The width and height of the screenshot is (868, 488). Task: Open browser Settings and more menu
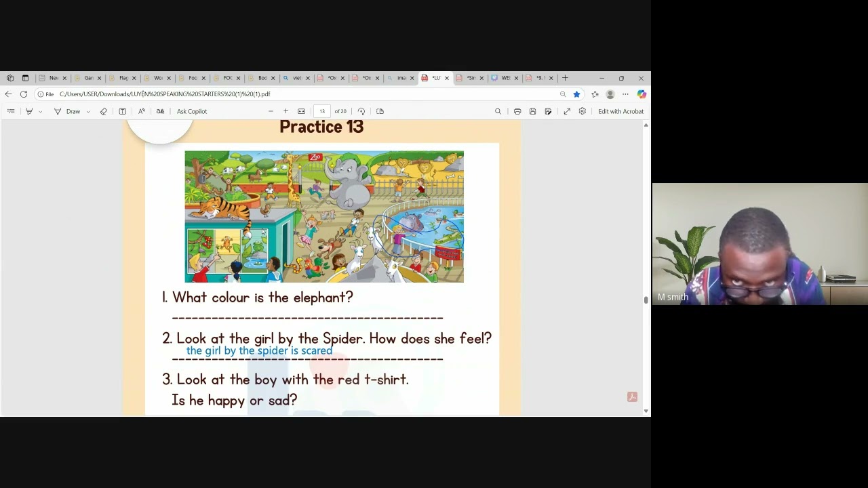point(625,94)
